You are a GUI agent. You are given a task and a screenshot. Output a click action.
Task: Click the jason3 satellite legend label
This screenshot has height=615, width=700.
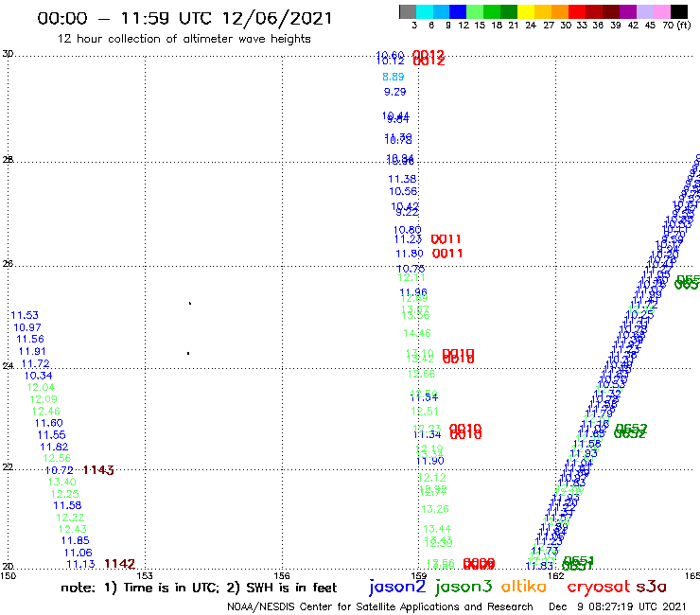464,587
